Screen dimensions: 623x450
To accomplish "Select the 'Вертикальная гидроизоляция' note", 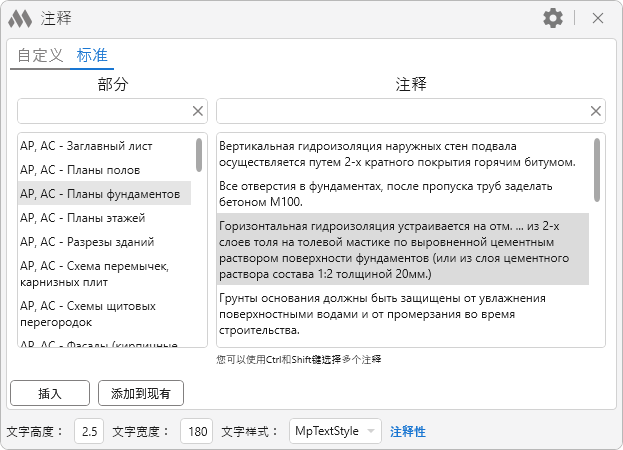I will 398,153.
